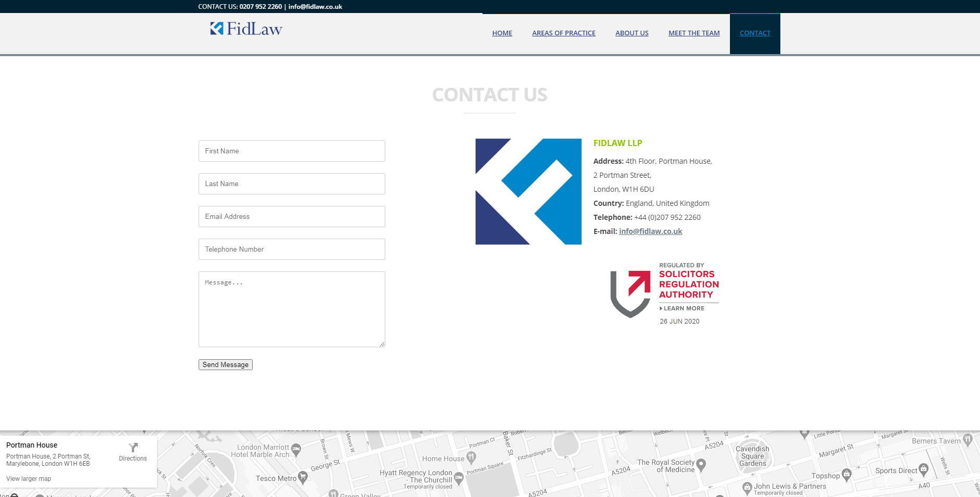This screenshot has width=980, height=497.
Task: Click the CONTACT US page heading
Action: click(x=490, y=95)
